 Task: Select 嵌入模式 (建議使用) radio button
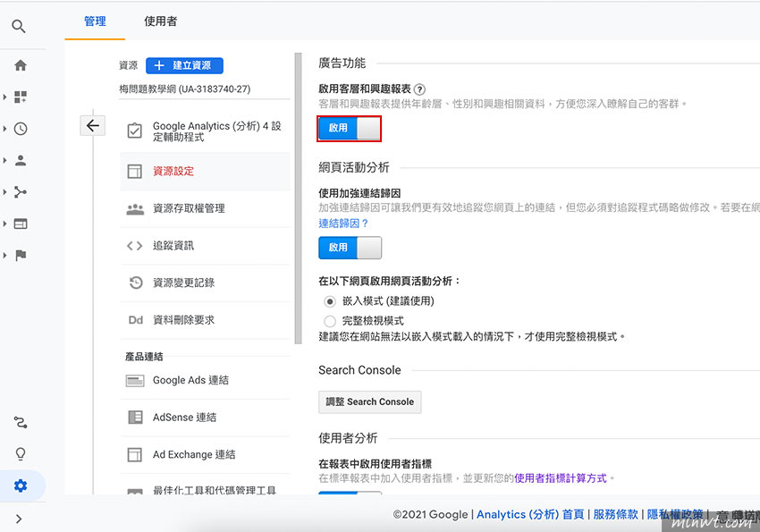click(x=330, y=301)
